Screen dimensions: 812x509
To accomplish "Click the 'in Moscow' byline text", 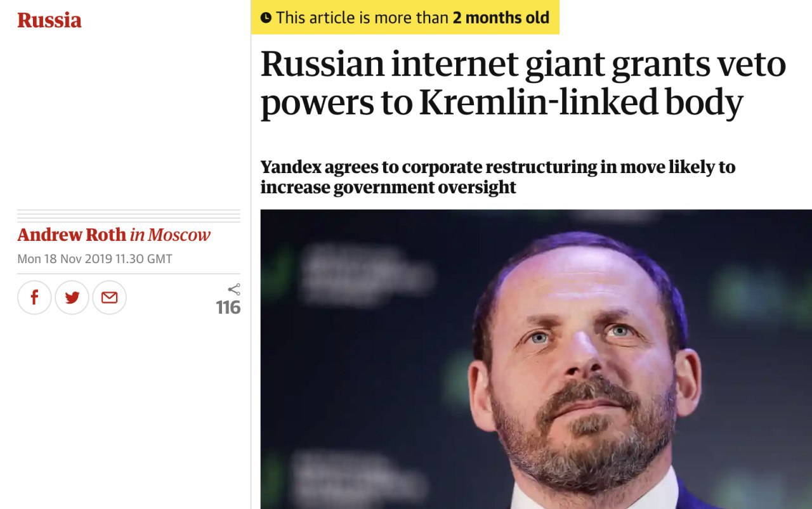I will click(170, 235).
